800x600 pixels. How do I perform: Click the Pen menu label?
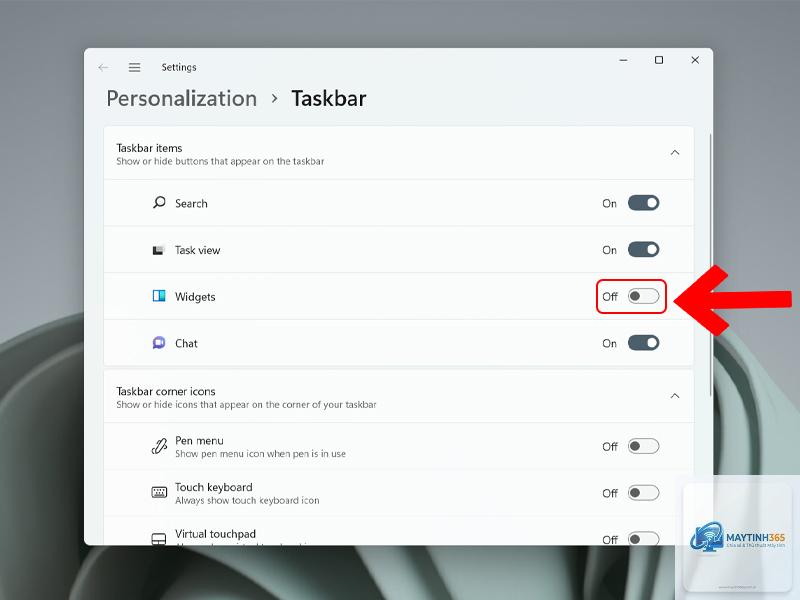click(x=199, y=440)
